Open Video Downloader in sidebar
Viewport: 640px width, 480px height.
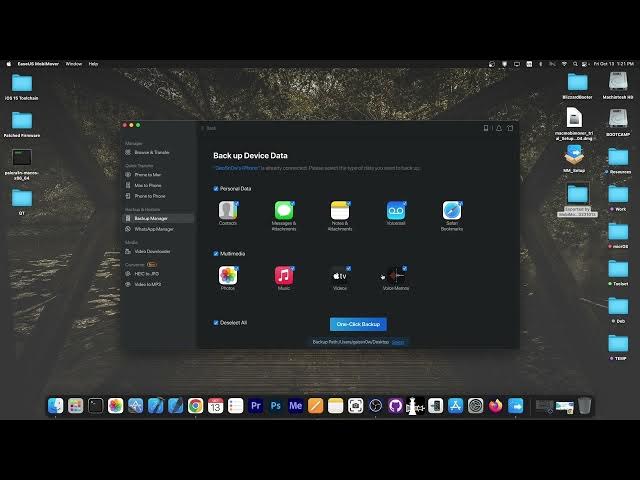coord(152,251)
